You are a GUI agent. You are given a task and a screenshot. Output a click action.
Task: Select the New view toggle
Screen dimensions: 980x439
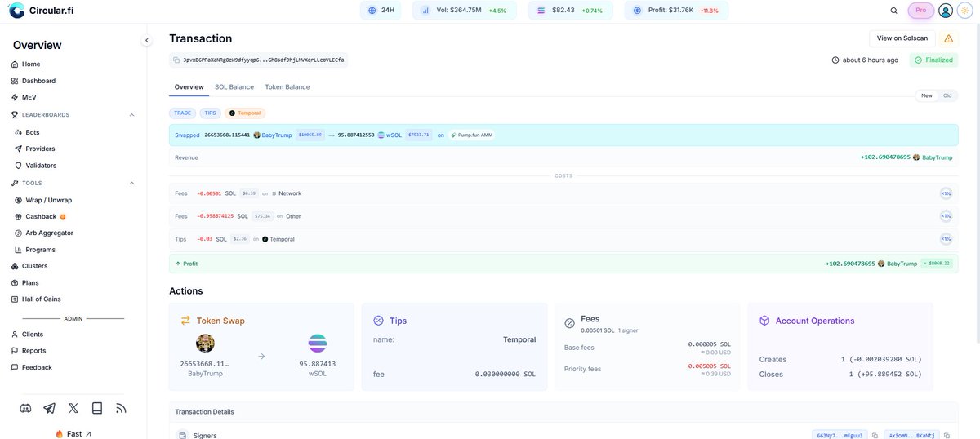tap(927, 95)
